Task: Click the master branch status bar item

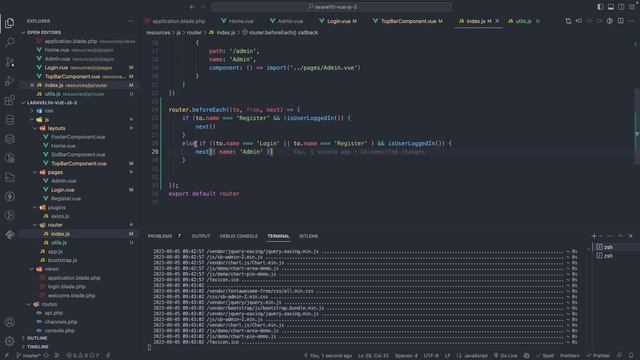Action: pos(28,356)
